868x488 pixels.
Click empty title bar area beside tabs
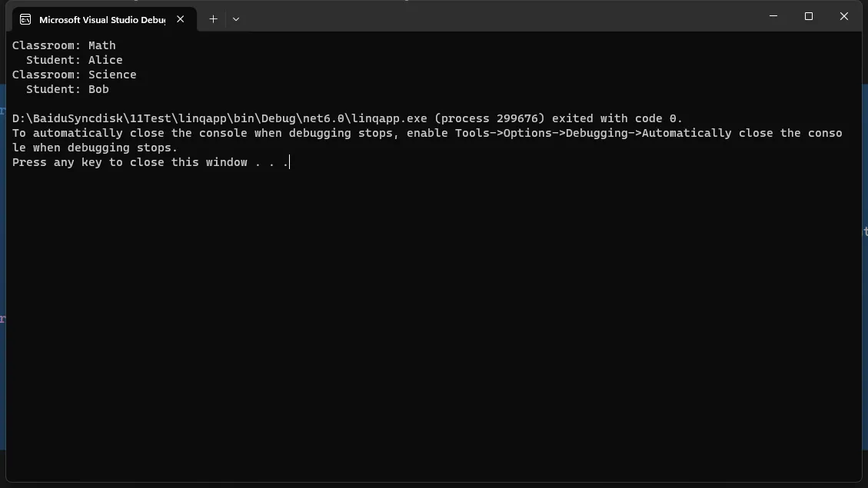click(x=498, y=17)
